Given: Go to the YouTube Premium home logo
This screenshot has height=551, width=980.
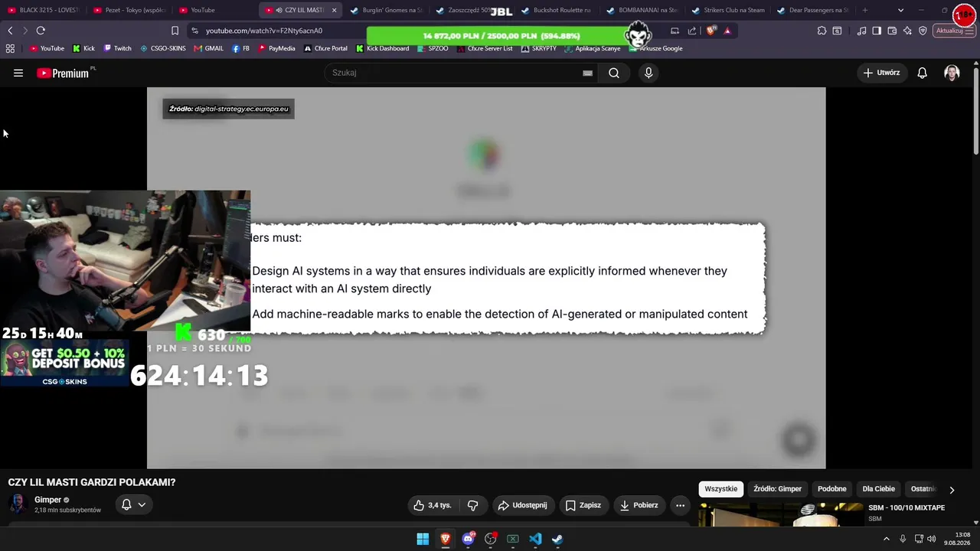Looking at the screenshot, I should [63, 73].
